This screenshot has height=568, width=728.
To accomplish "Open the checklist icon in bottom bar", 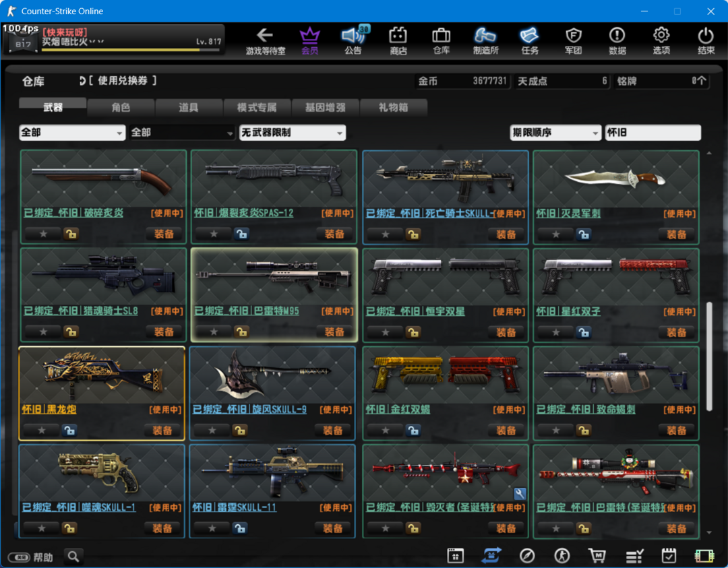I will pyautogui.click(x=634, y=555).
